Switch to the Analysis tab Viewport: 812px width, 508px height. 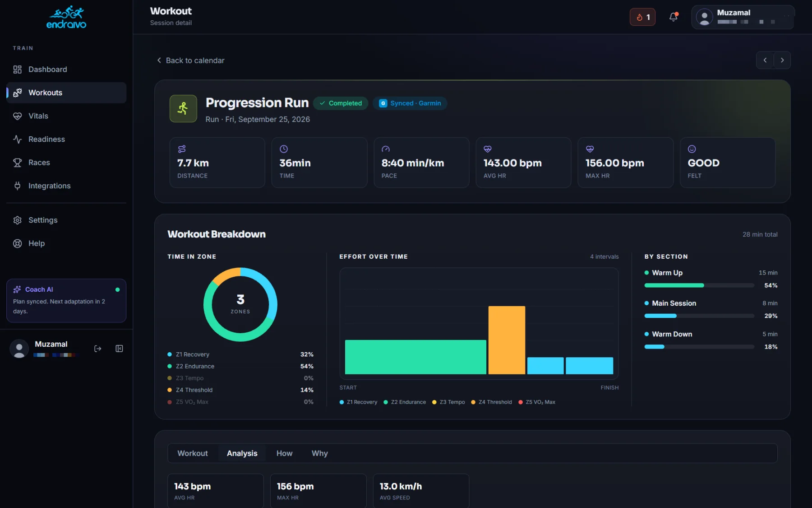coord(242,453)
